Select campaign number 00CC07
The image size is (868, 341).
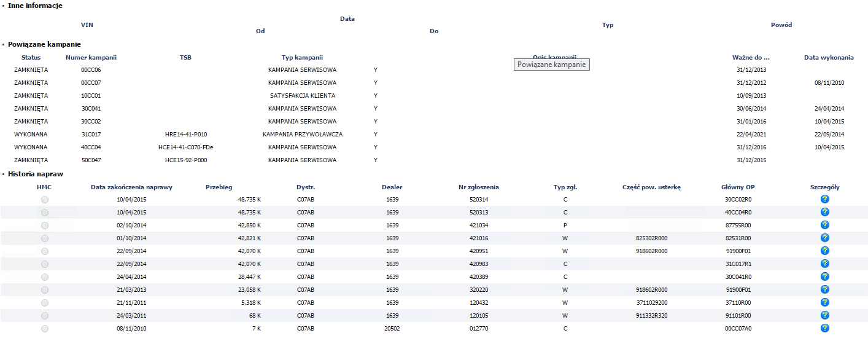point(91,83)
